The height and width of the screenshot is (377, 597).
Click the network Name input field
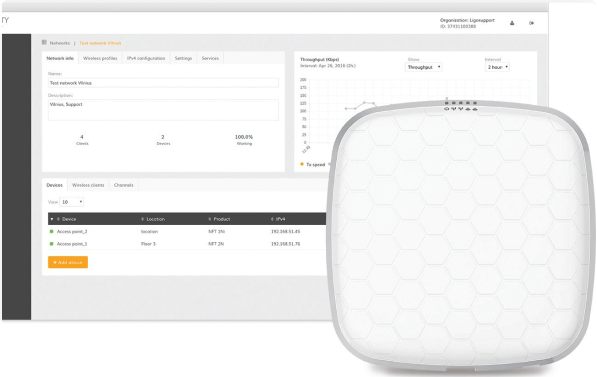point(163,83)
